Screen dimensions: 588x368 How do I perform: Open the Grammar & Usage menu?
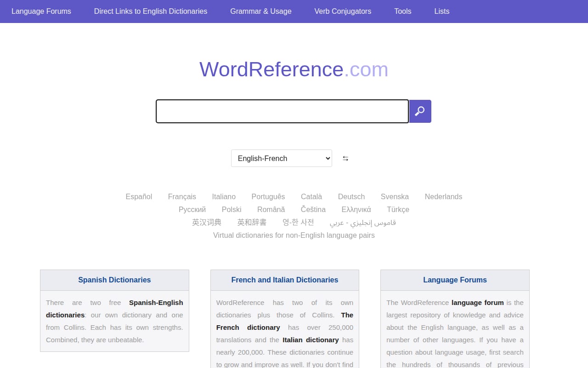point(261,11)
